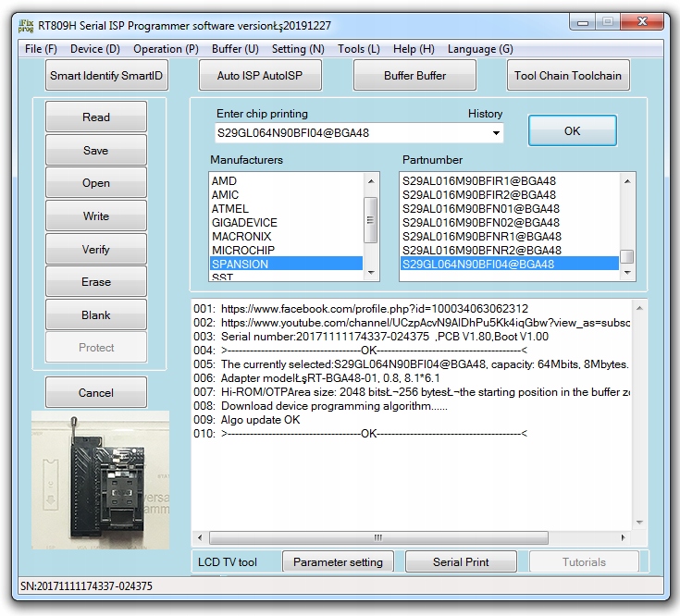Select part S29AL016M90BFNR2@BGA48
Viewport: 680px width, 616px height.
pyautogui.click(x=510, y=250)
